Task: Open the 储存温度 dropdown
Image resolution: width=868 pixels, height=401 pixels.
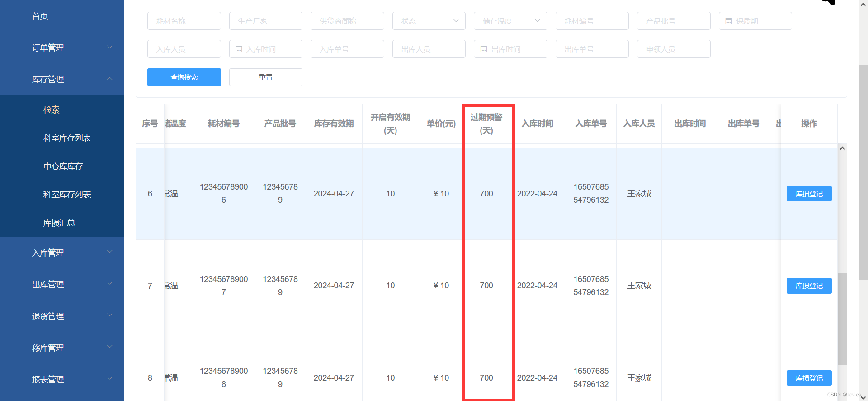Action: click(510, 21)
